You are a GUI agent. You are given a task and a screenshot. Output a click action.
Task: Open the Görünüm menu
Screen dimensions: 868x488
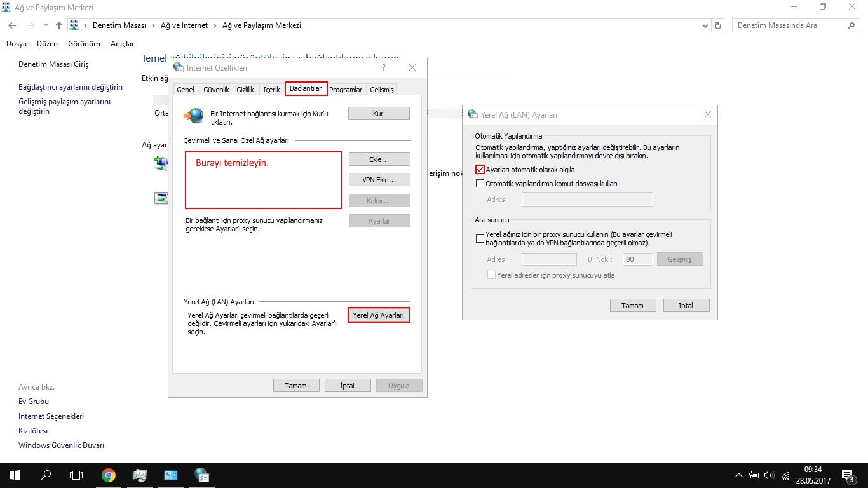pyautogui.click(x=85, y=44)
